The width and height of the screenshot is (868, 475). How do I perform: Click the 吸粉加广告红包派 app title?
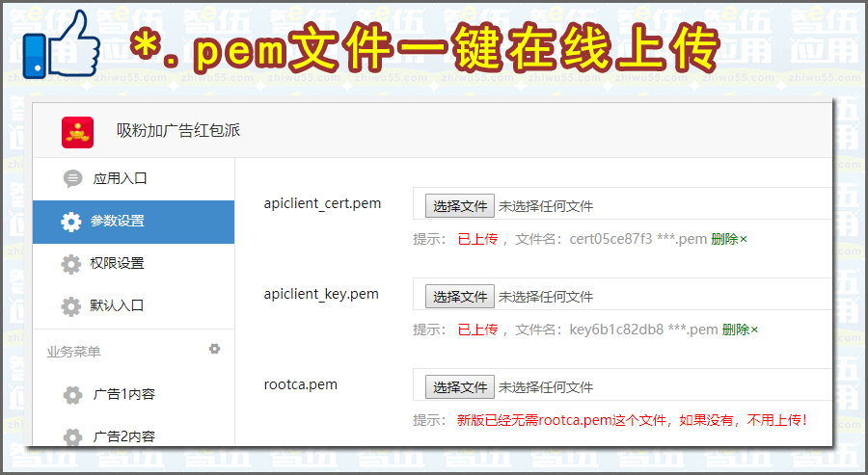pos(178,131)
